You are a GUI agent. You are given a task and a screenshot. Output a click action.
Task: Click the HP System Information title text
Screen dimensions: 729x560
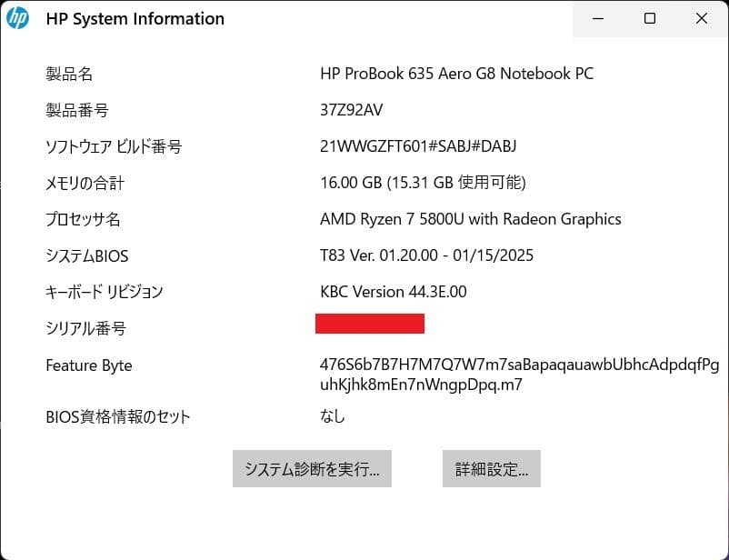pos(134,18)
